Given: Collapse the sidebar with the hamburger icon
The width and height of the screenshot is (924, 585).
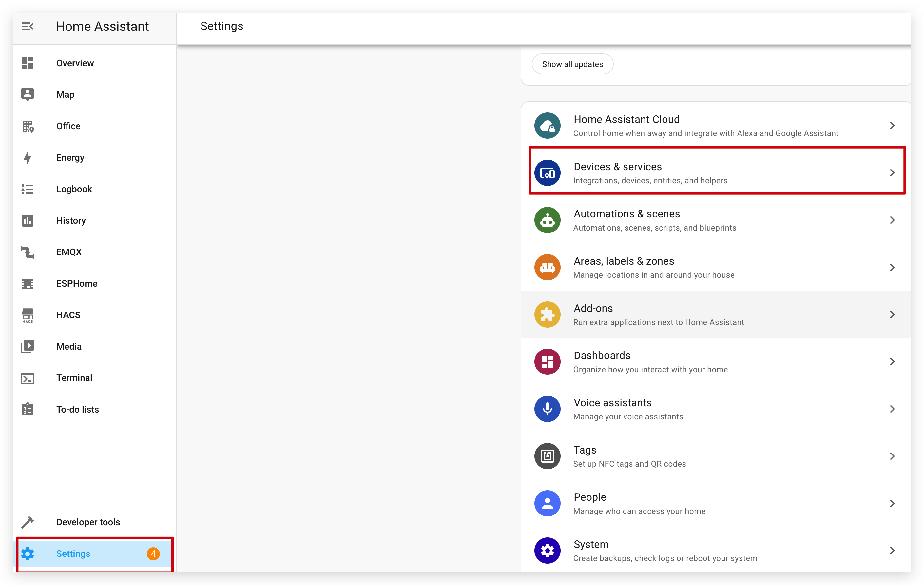Looking at the screenshot, I should (27, 26).
